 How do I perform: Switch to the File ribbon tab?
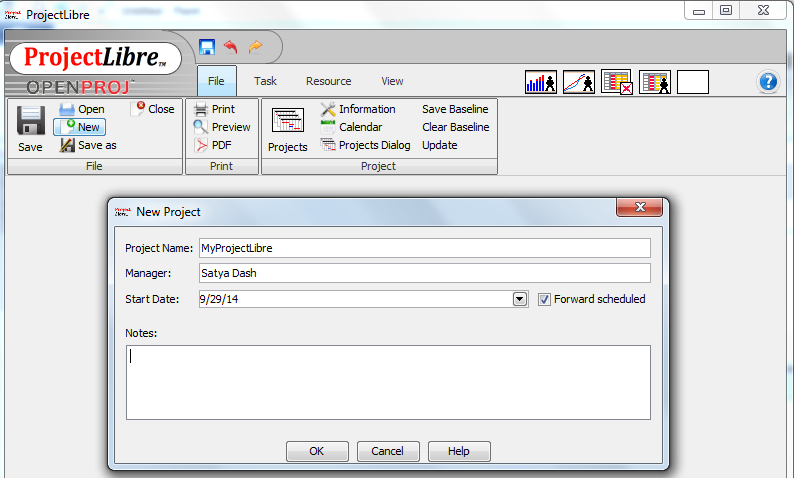216,81
